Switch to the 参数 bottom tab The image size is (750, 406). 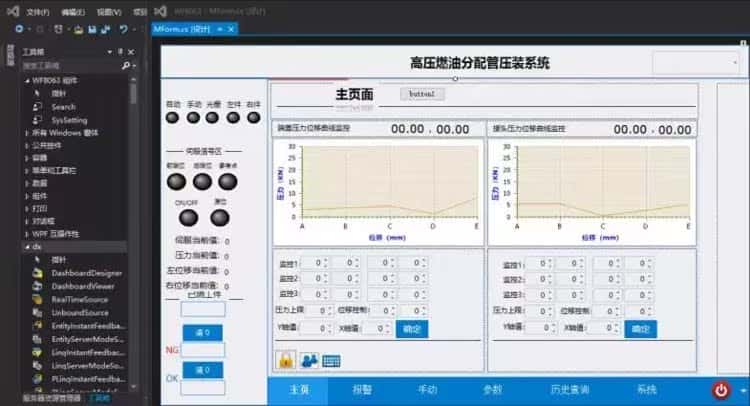[x=493, y=390]
